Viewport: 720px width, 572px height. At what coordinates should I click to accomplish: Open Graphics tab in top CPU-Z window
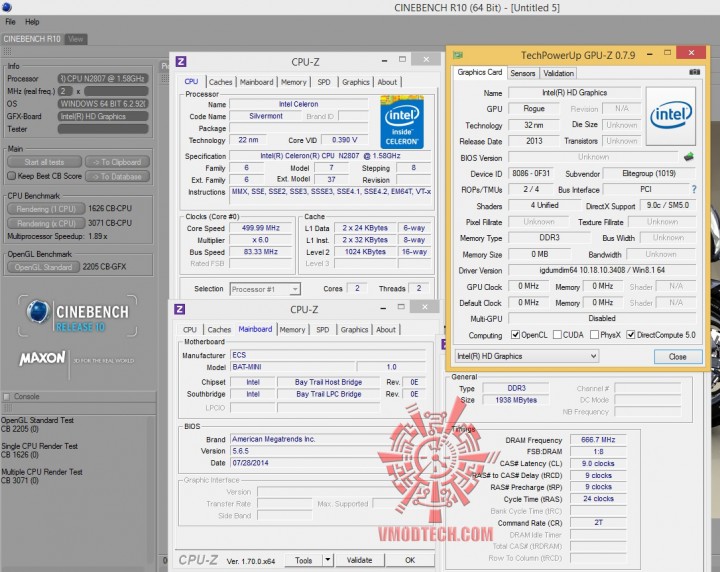click(x=355, y=82)
